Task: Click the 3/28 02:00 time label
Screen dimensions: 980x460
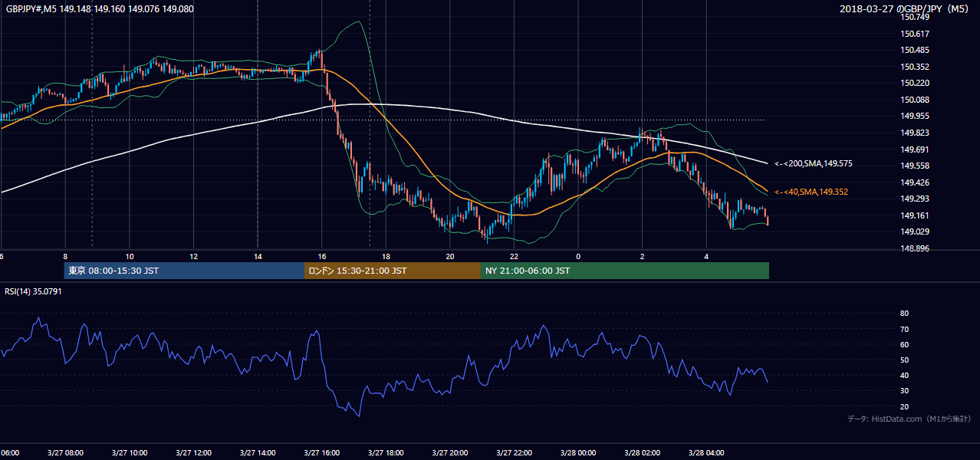Action: (x=642, y=453)
